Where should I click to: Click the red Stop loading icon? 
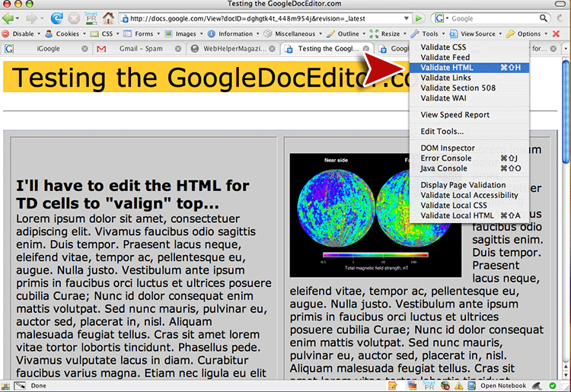pos(73,18)
